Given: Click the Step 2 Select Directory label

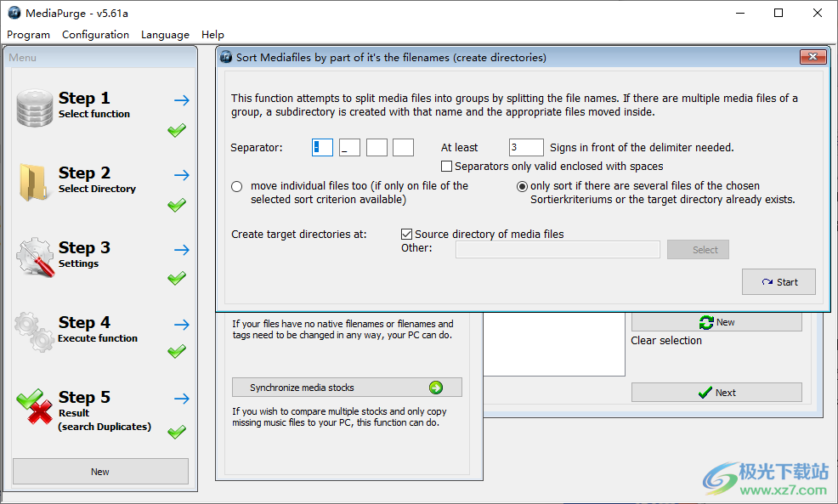Looking at the screenshot, I should [97, 189].
